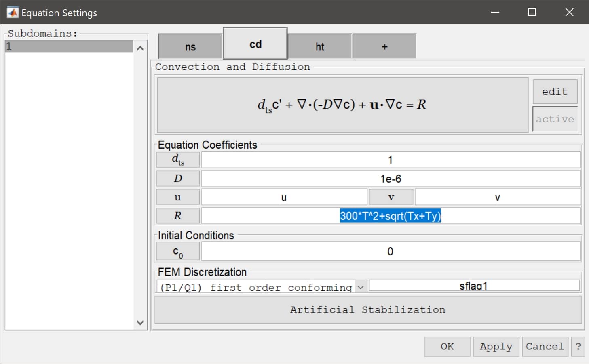Image resolution: width=589 pixels, height=364 pixels.
Task: Switch to the ns physics mode tab
Action: pos(190,46)
